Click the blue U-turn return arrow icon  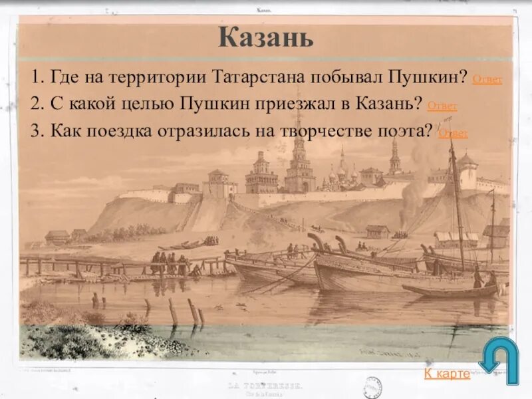499,360
